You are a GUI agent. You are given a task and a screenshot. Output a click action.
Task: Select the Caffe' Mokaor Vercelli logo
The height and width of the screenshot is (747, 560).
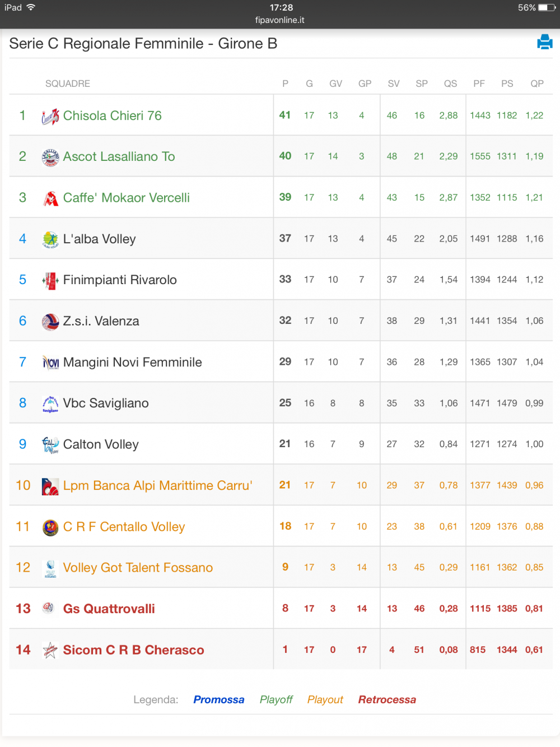tap(50, 198)
